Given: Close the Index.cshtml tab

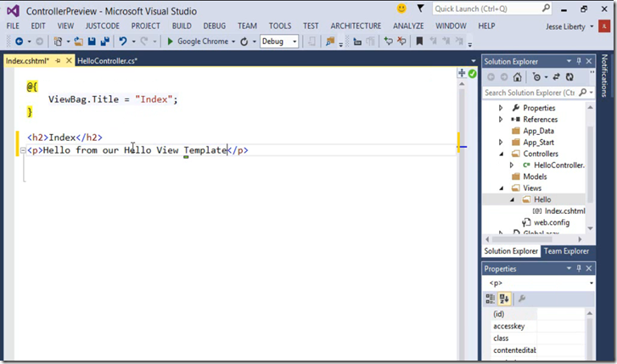Looking at the screenshot, I should (69, 60).
